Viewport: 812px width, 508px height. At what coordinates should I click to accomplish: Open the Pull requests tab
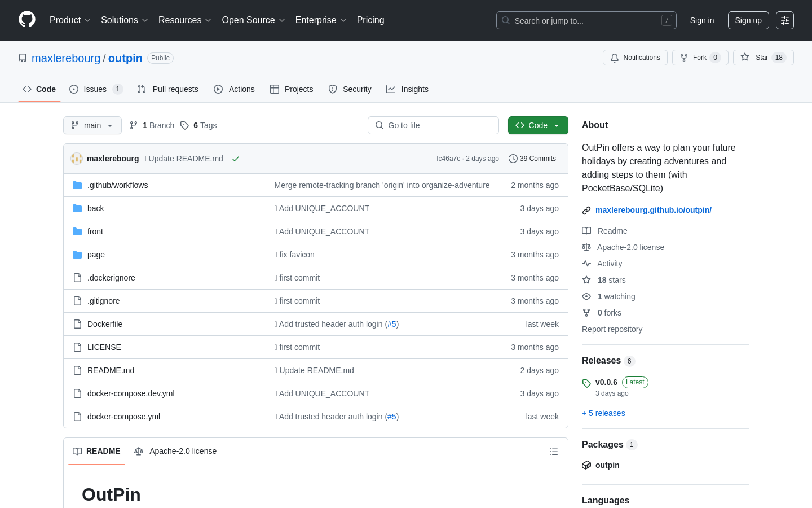tap(168, 89)
